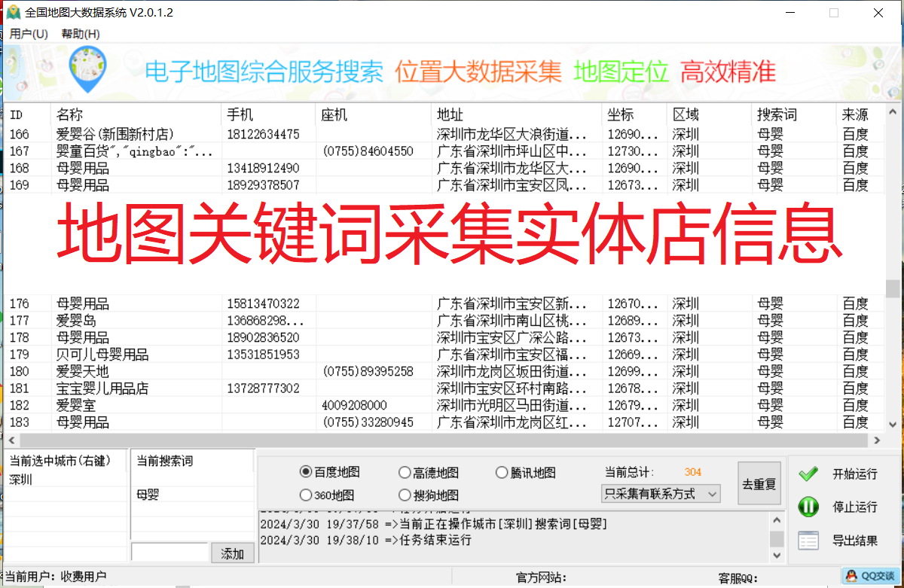
Task: Select the row 宝宝婴儿用品店
Action: pos(444,388)
